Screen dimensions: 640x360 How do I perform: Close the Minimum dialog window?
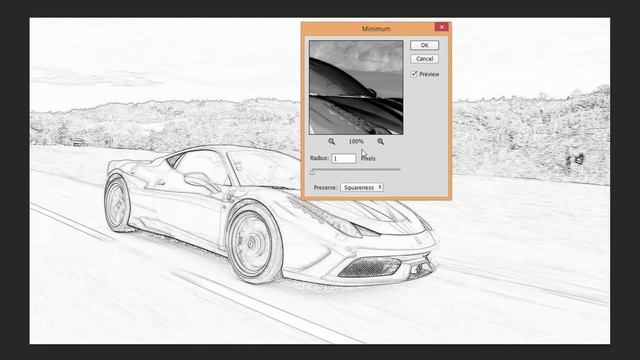click(x=441, y=27)
